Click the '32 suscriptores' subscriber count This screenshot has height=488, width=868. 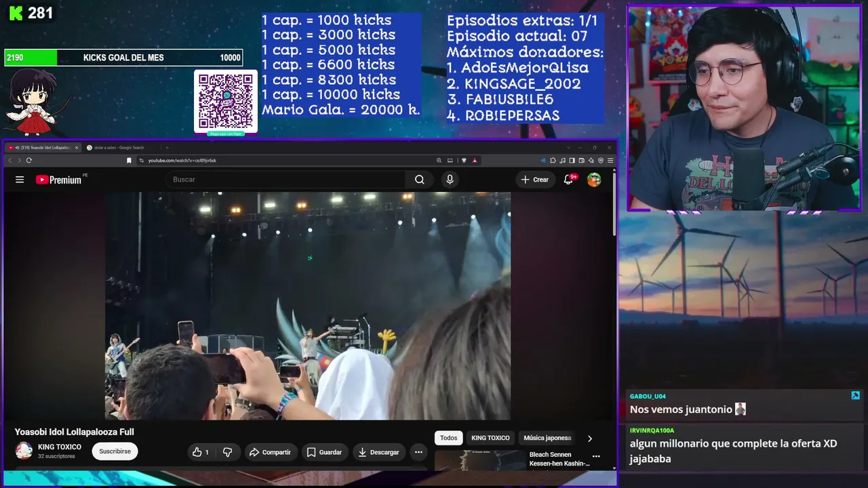pos(56,457)
